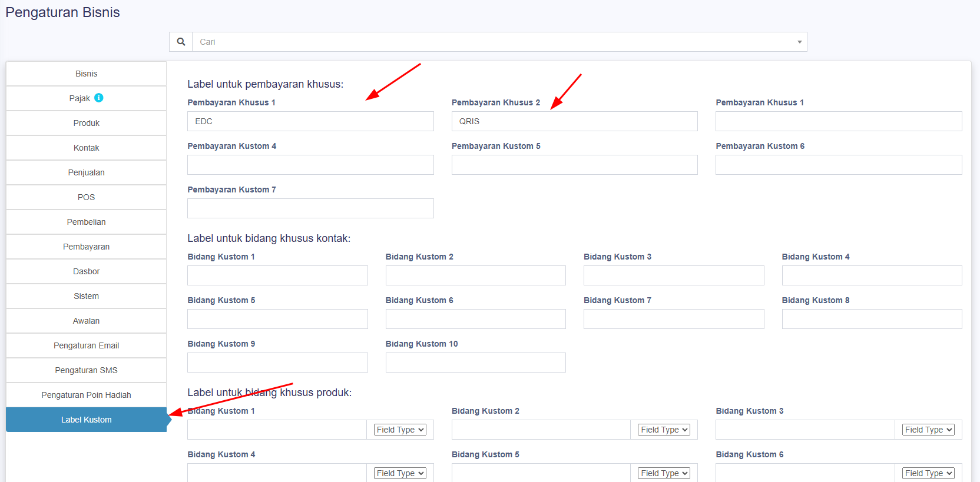
Task: Open Field Type for product Bidang Kustom 1
Action: 400,430
